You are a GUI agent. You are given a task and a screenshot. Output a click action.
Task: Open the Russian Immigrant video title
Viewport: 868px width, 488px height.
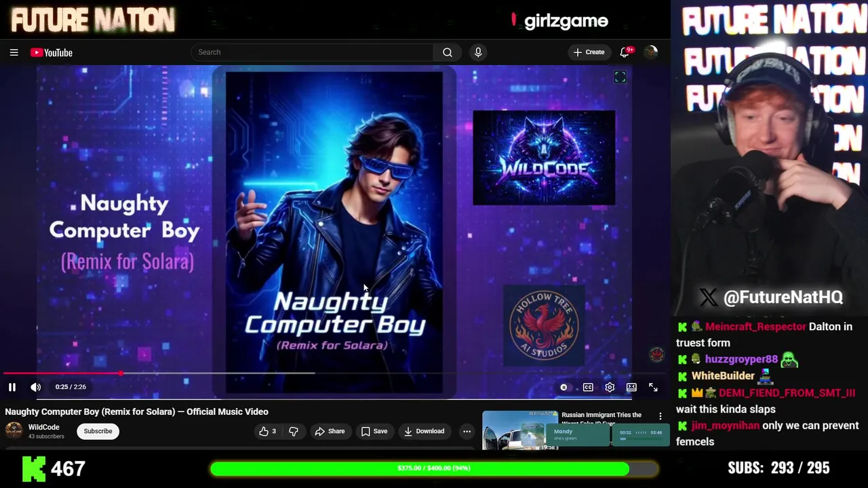pos(601,419)
